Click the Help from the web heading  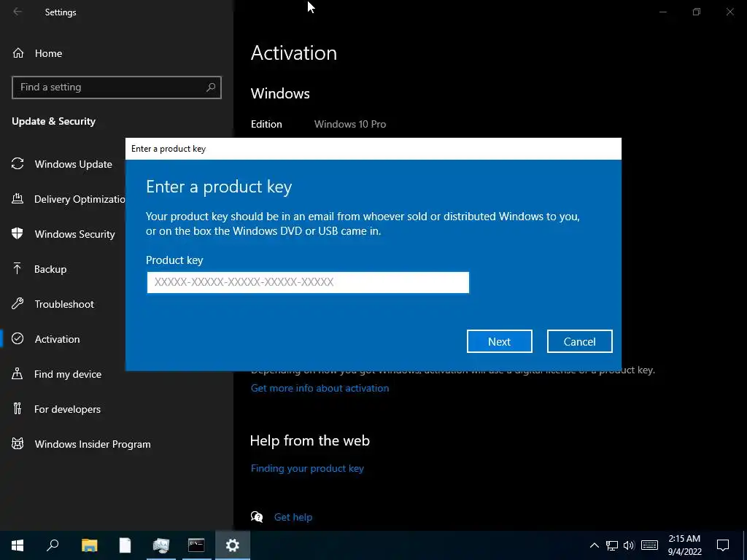(309, 440)
